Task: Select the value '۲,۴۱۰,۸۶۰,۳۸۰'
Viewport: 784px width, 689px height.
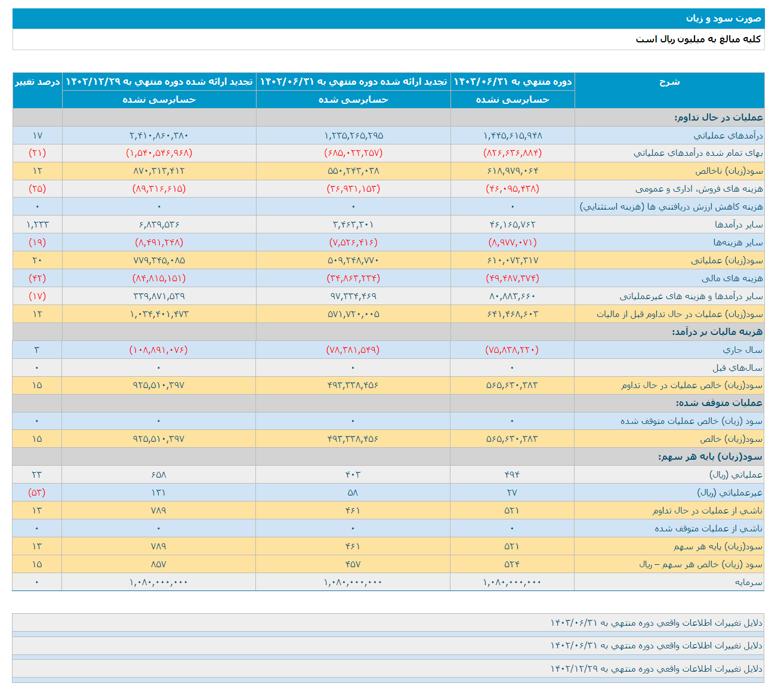Action: [159, 136]
